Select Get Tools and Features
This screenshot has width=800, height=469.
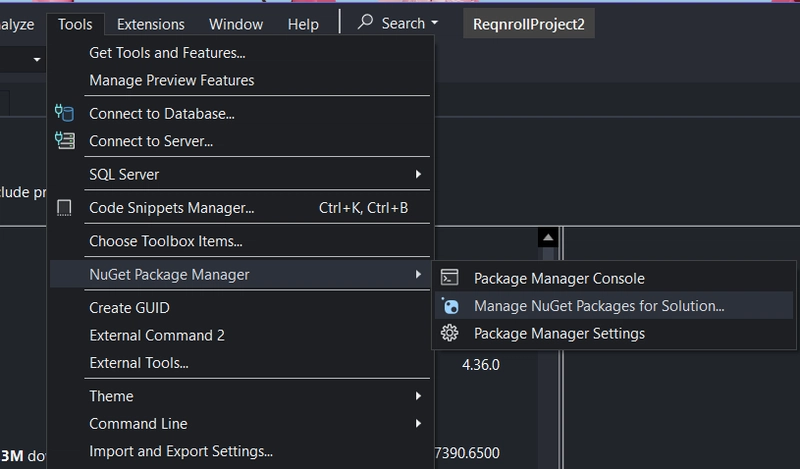167,53
